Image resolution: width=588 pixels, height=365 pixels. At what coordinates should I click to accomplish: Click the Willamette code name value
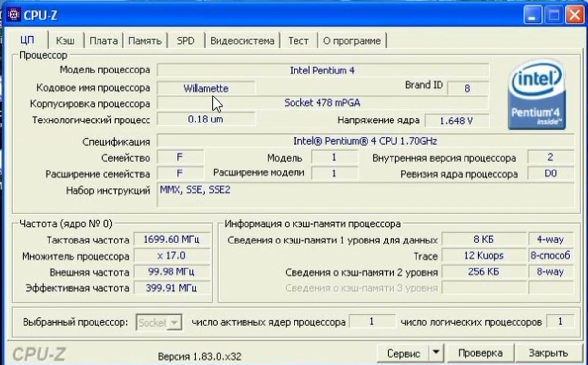[206, 88]
